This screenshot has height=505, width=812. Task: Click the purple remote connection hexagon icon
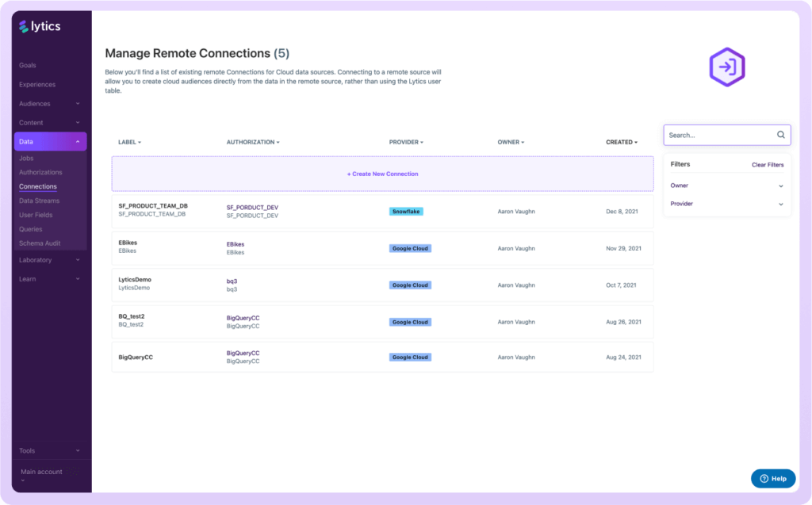click(726, 67)
